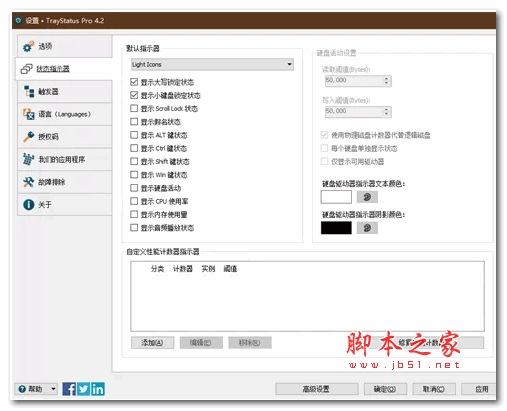Screen dimensions: 507x411
Task: Enable 显示硬盘活动 checkbox
Action: coord(134,188)
